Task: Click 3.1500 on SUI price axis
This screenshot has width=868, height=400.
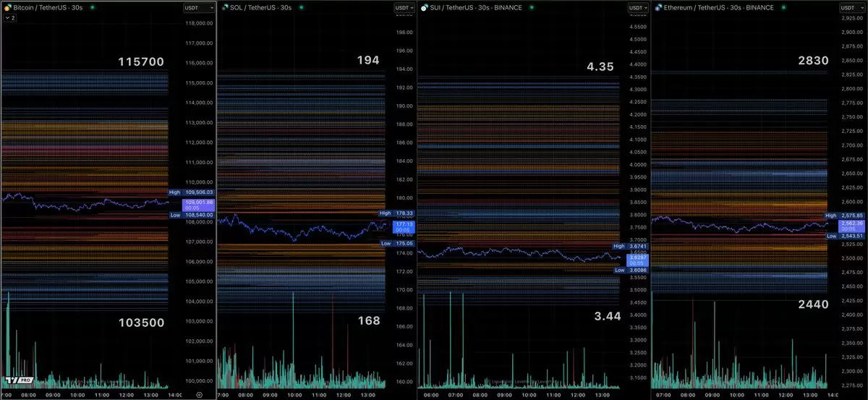Action: click(637, 377)
